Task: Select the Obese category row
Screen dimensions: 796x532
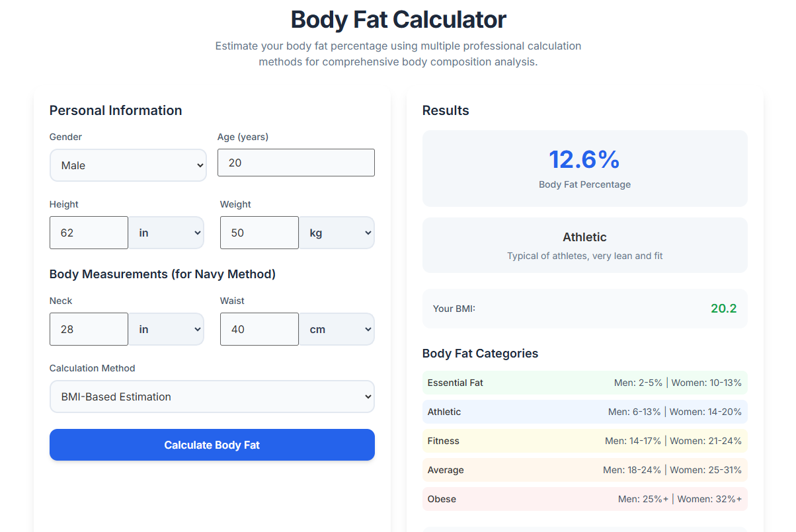Action: tap(584, 498)
